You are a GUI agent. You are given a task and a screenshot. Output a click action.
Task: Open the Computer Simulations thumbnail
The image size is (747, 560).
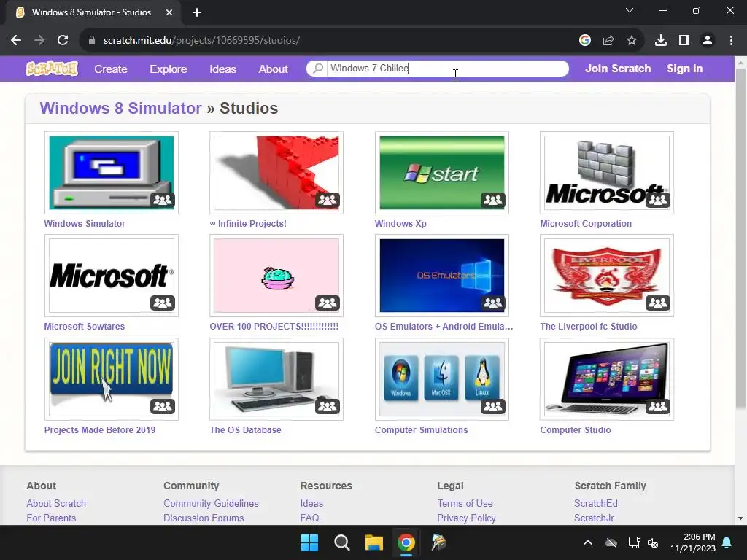point(441,379)
